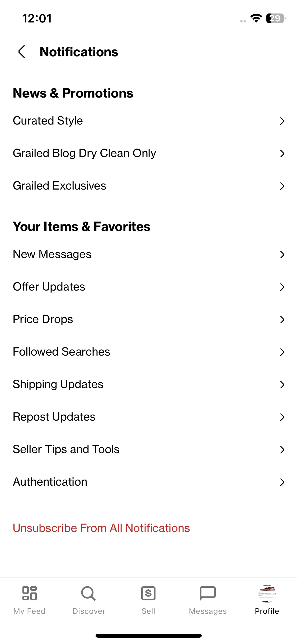The height and width of the screenshot is (644, 297).
Task: Select Repost Updates row
Action: [x=148, y=417]
